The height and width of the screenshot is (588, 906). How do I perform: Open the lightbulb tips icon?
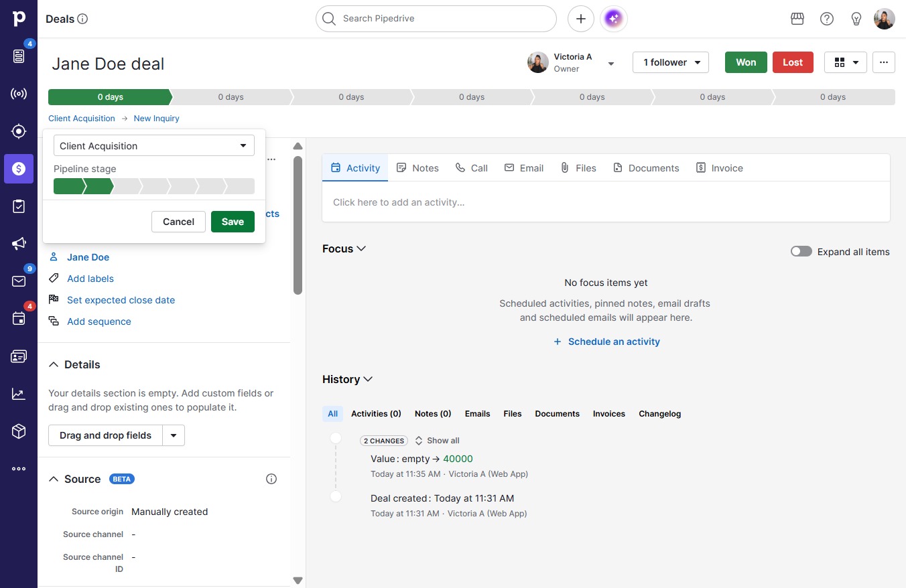click(856, 19)
